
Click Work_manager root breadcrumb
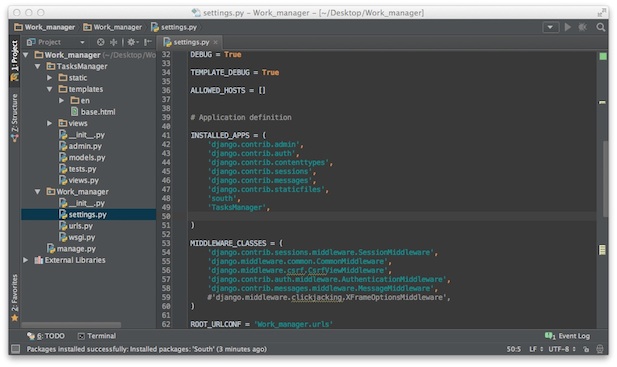point(44,27)
